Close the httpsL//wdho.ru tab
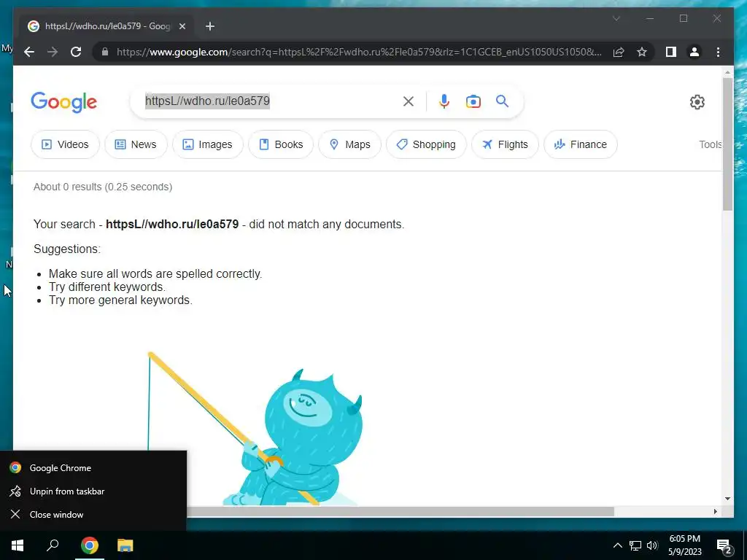 tap(182, 26)
